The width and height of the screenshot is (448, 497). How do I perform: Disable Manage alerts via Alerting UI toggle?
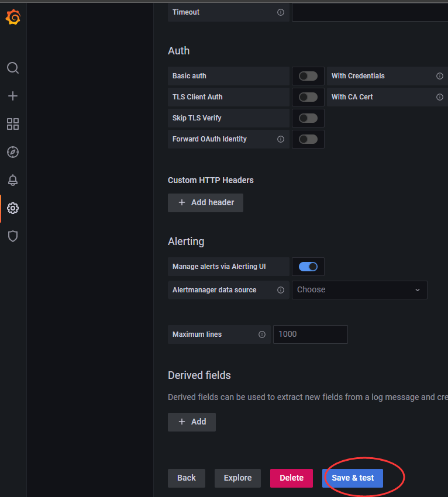(x=308, y=267)
